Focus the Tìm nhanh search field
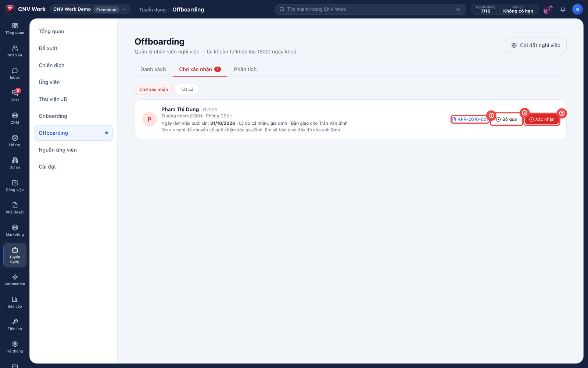This screenshot has width=588, height=368. [370, 9]
